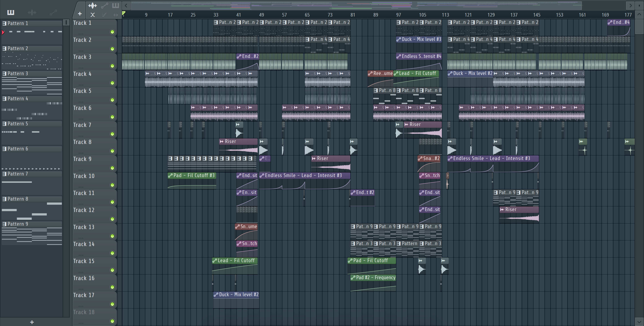Select the pattern clip focus piano icon in playlist toolbar

(x=116, y=6)
